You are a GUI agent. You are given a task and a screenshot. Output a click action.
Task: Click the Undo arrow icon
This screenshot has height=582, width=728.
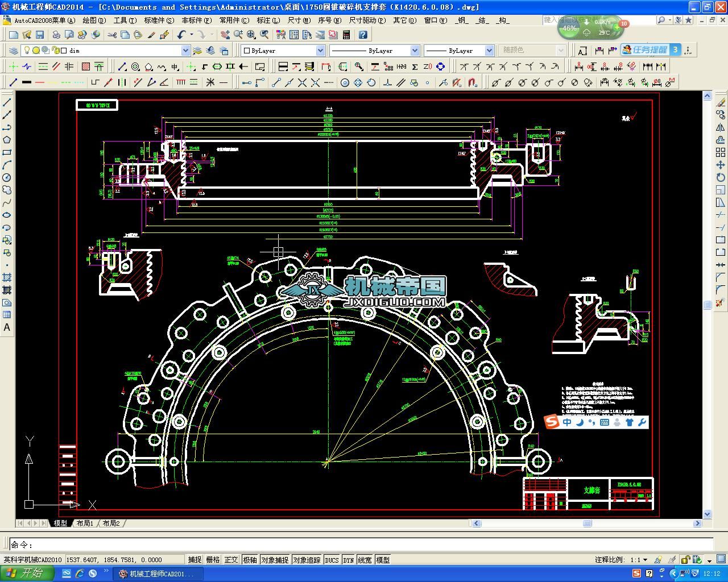tap(181, 35)
